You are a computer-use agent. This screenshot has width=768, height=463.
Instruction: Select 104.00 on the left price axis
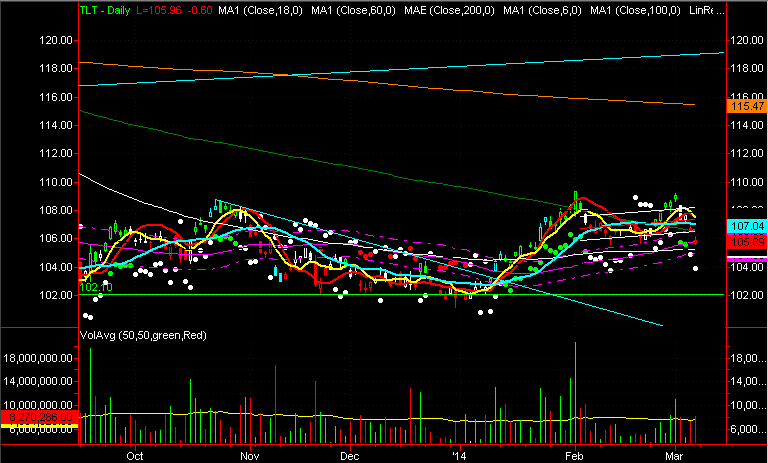point(56,267)
